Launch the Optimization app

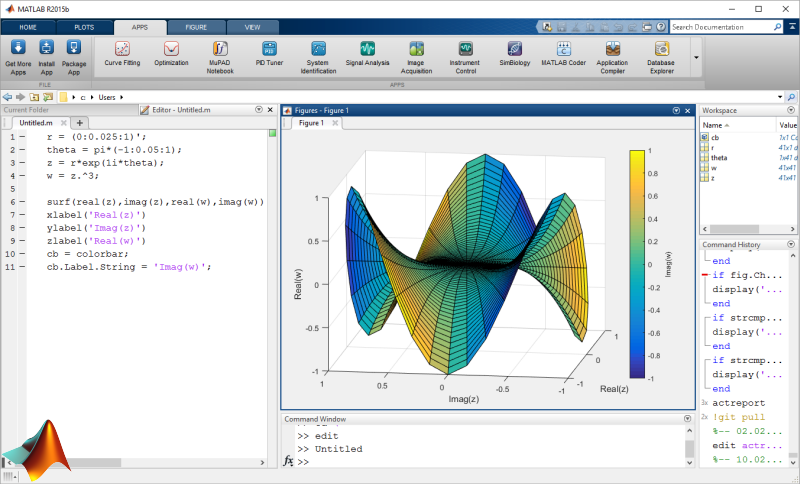[x=171, y=53]
